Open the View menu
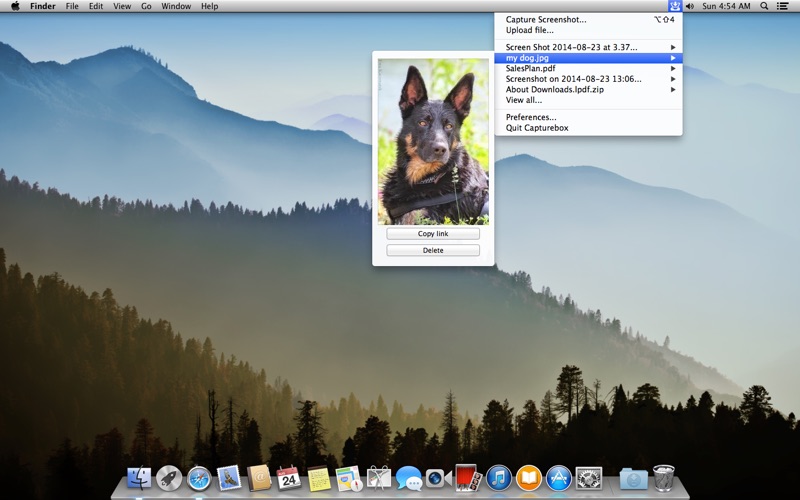The width and height of the screenshot is (800, 500). click(x=122, y=6)
